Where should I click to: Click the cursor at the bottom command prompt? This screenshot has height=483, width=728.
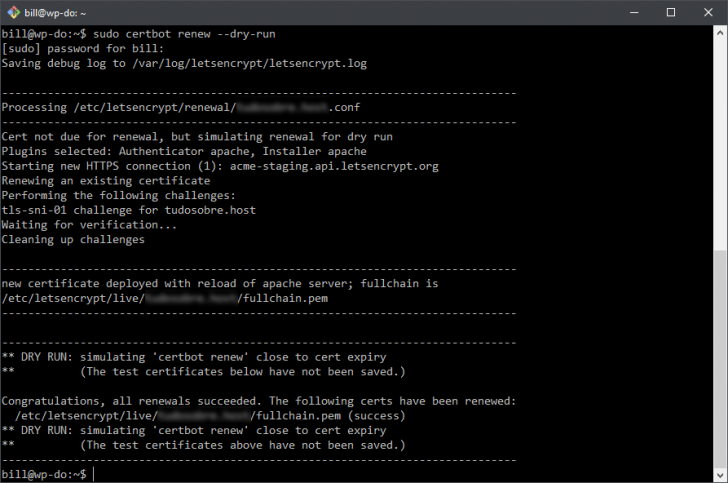coord(95,473)
